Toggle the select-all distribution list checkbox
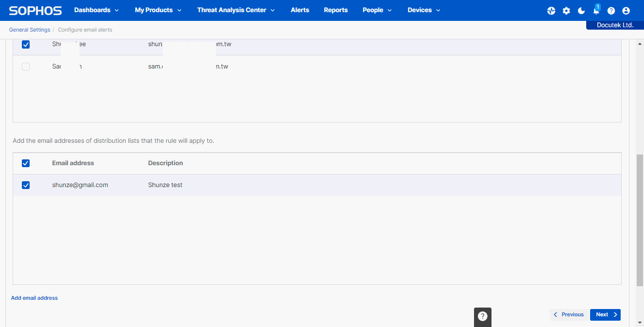 click(26, 163)
